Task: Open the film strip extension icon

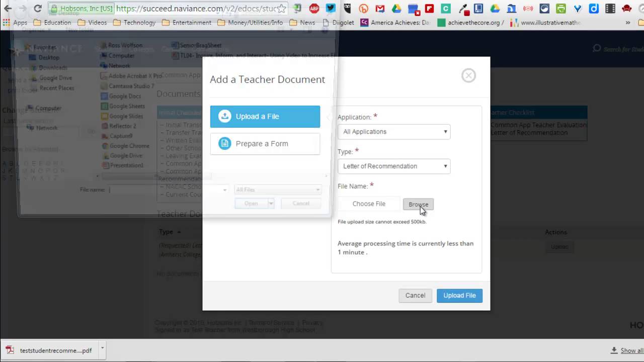Action: (610, 9)
